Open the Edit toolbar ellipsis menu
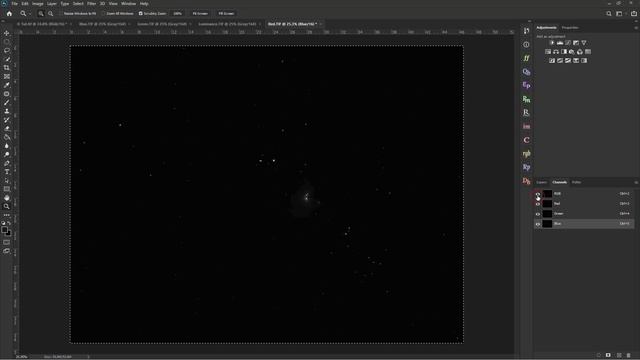640x360 pixels. pyautogui.click(x=7, y=215)
